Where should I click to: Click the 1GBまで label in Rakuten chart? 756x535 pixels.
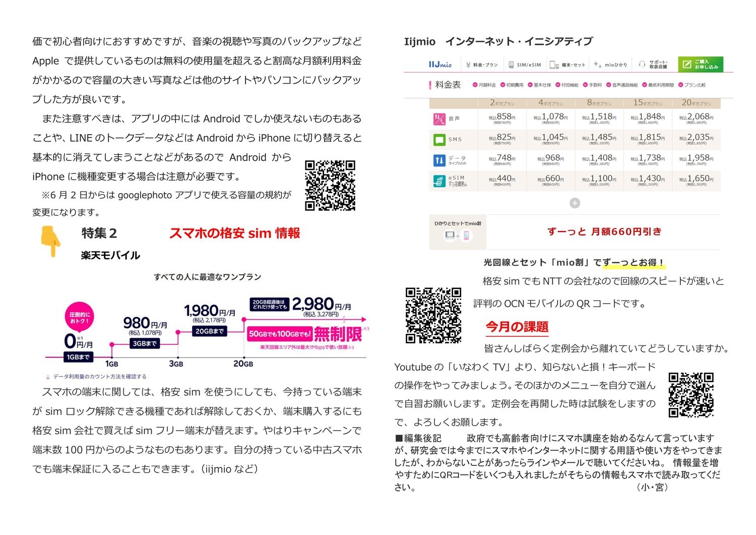[x=78, y=357]
